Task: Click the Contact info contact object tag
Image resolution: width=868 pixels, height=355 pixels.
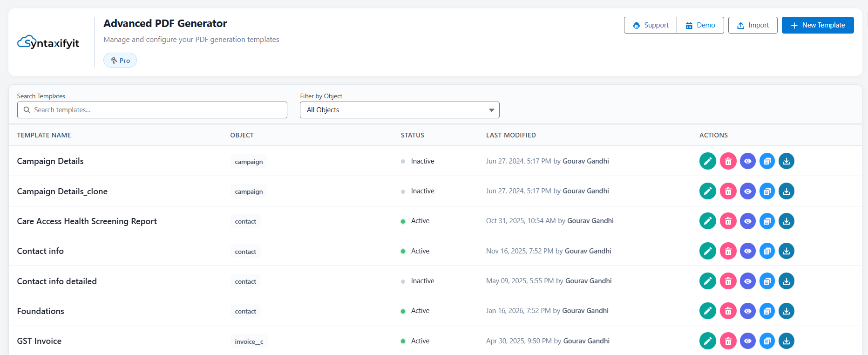Action: coord(245,252)
